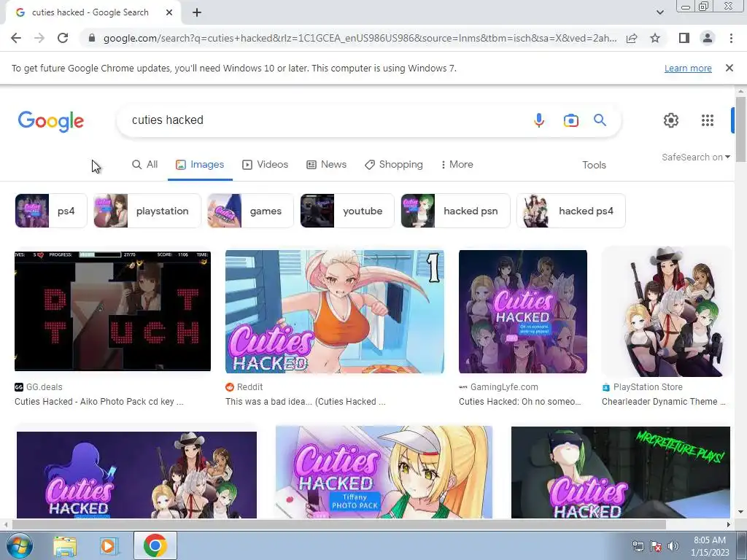
Task: Follow the 'Learn more' link
Action: (x=688, y=68)
